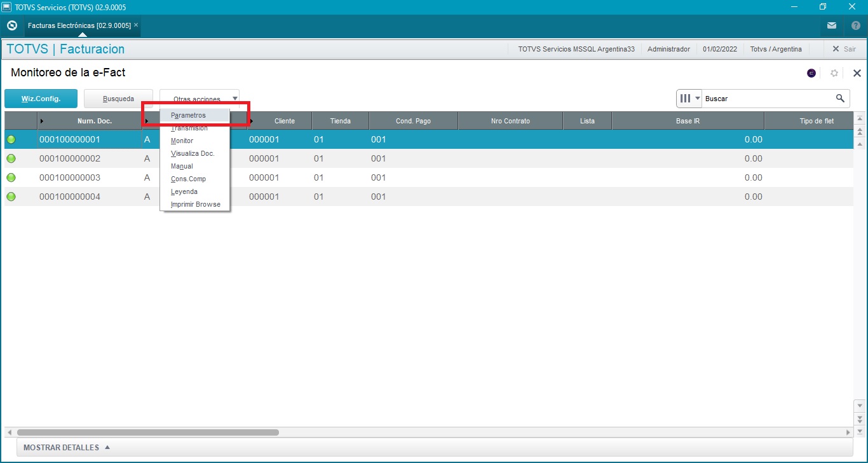This screenshot has width=868, height=463.
Task: Select row 000100000002
Action: [x=428, y=158]
